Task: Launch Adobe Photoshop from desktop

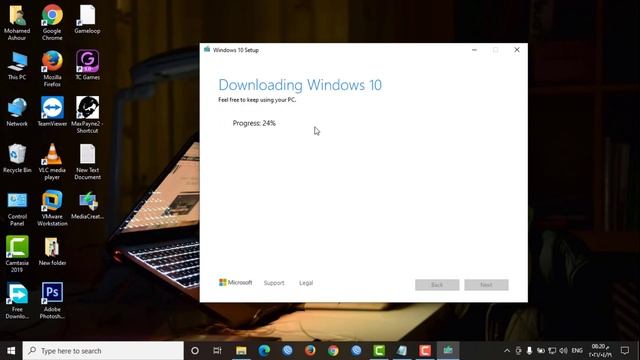Action: pyautogui.click(x=52, y=301)
